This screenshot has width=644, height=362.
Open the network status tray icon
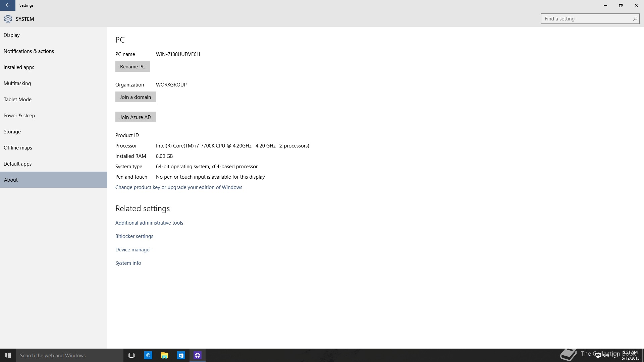pyautogui.click(x=598, y=355)
